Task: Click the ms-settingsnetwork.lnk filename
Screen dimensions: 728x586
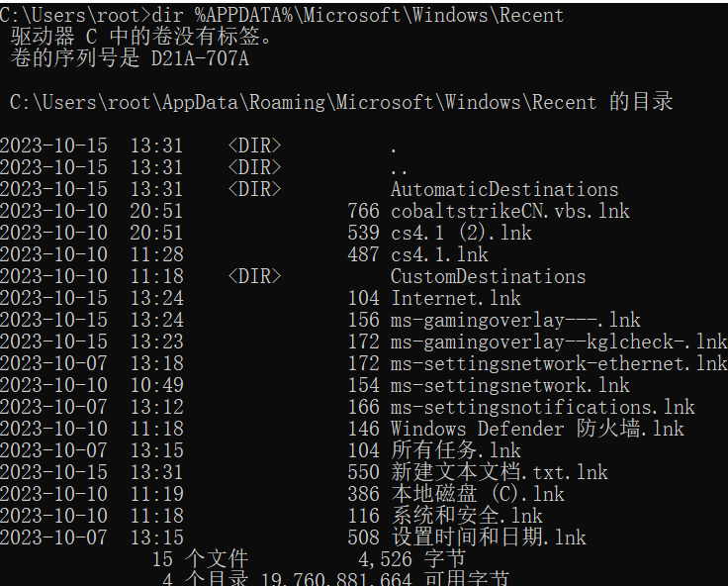Action: [x=509, y=385]
